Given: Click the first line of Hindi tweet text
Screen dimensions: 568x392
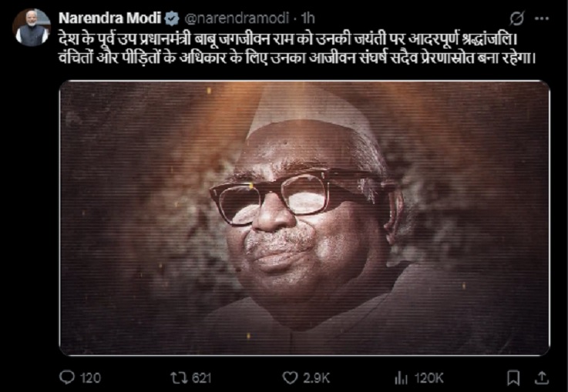Looking at the screenshot, I should click(x=288, y=39).
